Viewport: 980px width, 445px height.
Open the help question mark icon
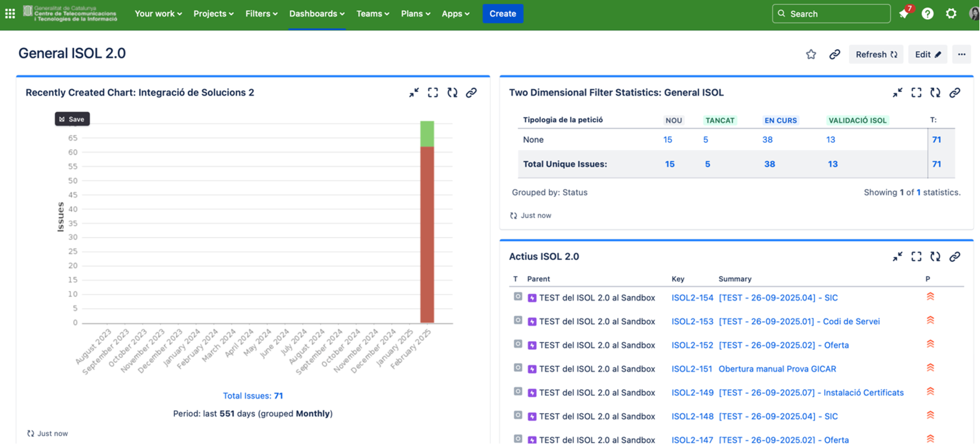tap(927, 14)
